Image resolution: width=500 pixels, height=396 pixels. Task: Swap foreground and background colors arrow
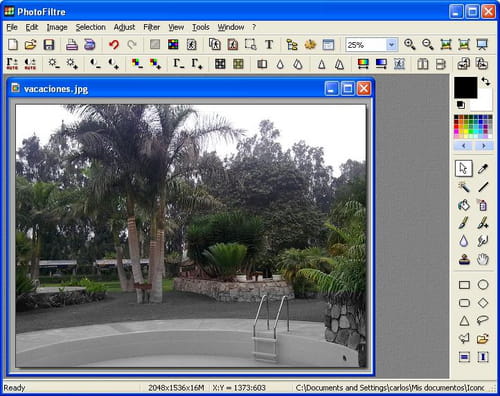[x=486, y=81]
